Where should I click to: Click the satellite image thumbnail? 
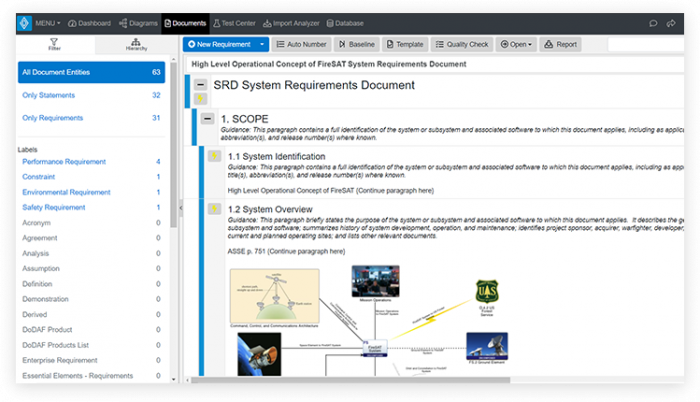[259, 354]
